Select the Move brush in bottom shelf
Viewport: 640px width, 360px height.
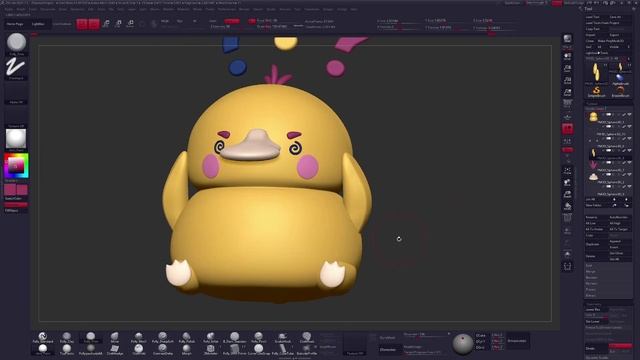coord(115,338)
